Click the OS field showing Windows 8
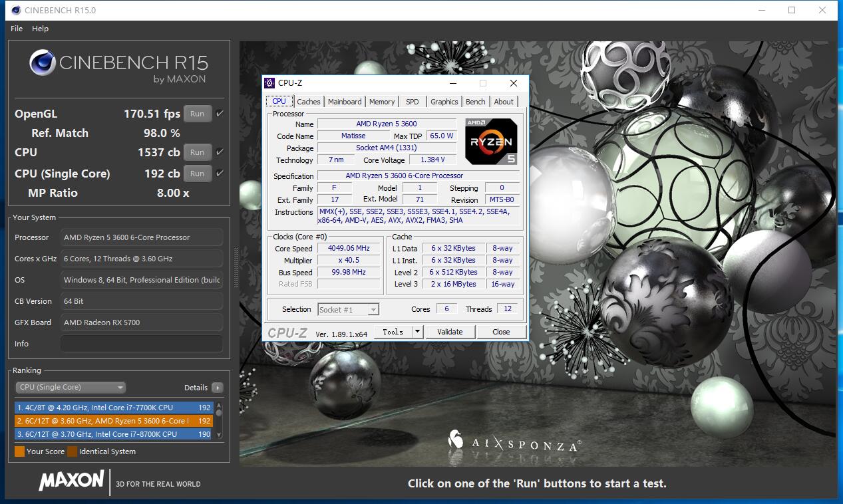Viewport: 843px width, 504px height. 141,280
